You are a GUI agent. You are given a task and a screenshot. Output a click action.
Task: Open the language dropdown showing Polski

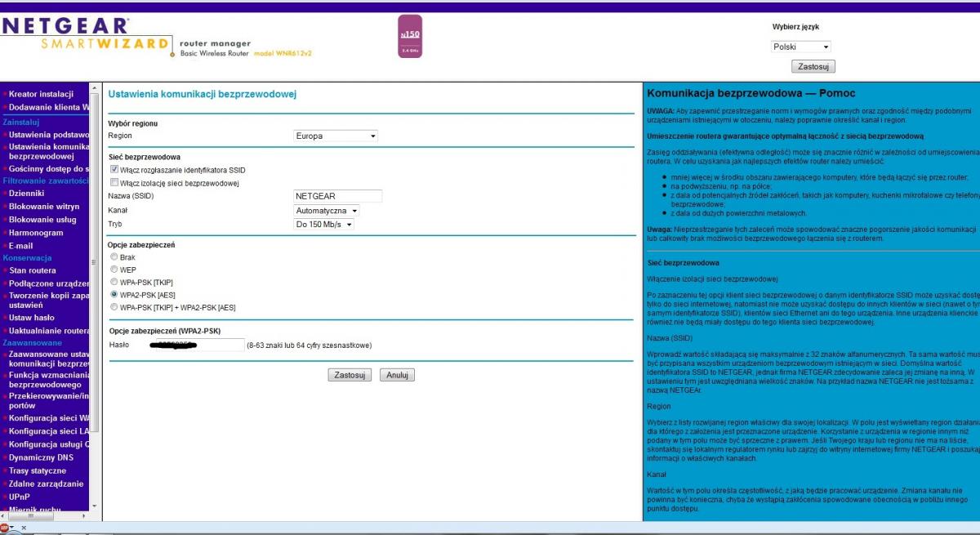800,47
